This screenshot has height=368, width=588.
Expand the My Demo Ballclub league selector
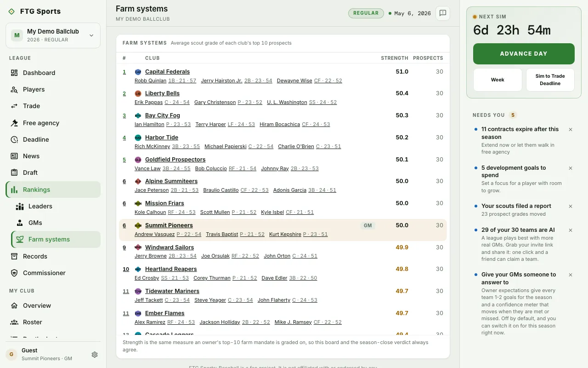[53, 35]
